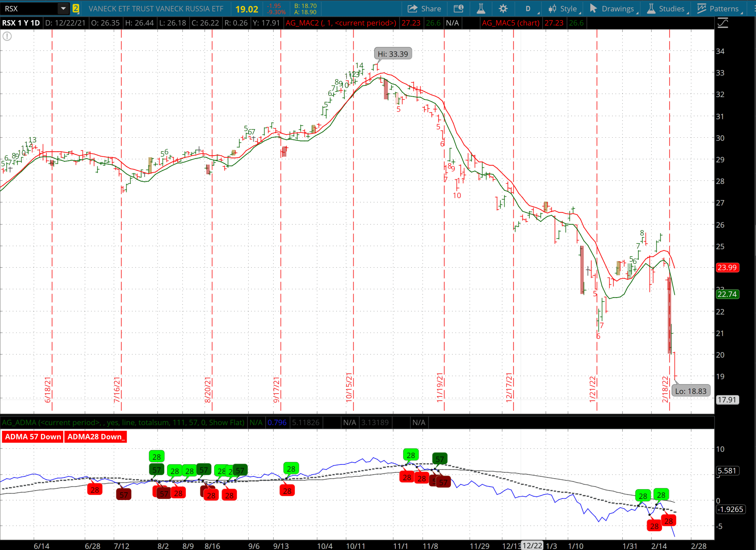Click the bid price B: 18.70
Image resolution: width=756 pixels, height=550 pixels.
[305, 6]
